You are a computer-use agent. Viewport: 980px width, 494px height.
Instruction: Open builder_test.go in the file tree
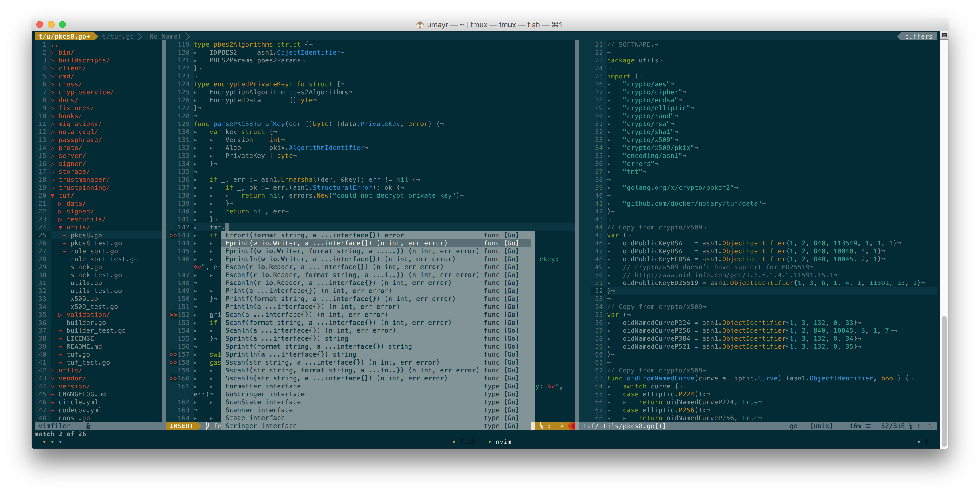[96, 331]
